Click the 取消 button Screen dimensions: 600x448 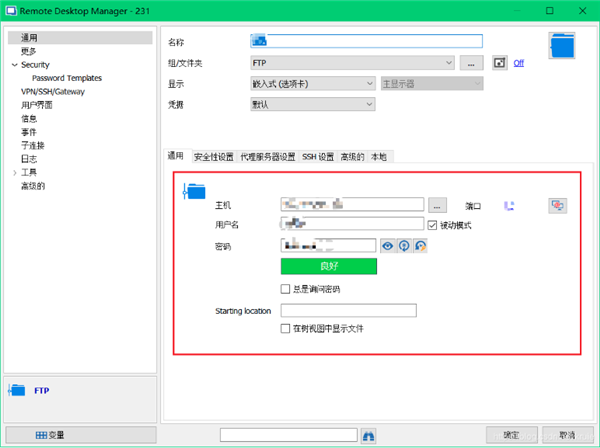[567, 435]
